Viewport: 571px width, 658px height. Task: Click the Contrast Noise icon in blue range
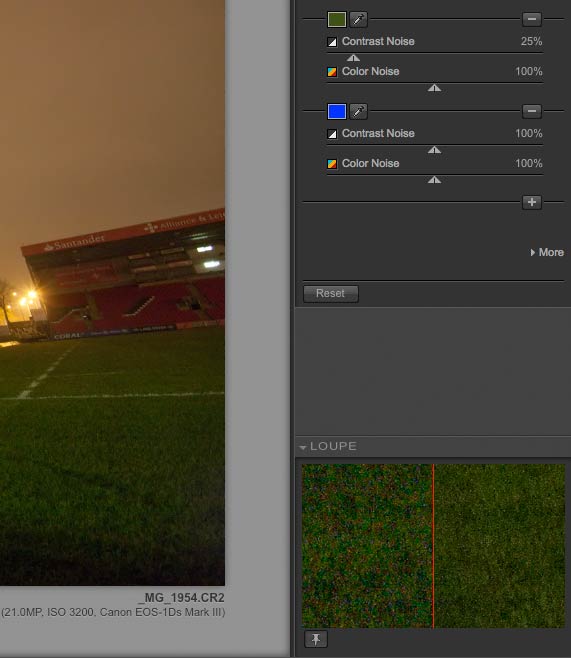click(x=332, y=134)
